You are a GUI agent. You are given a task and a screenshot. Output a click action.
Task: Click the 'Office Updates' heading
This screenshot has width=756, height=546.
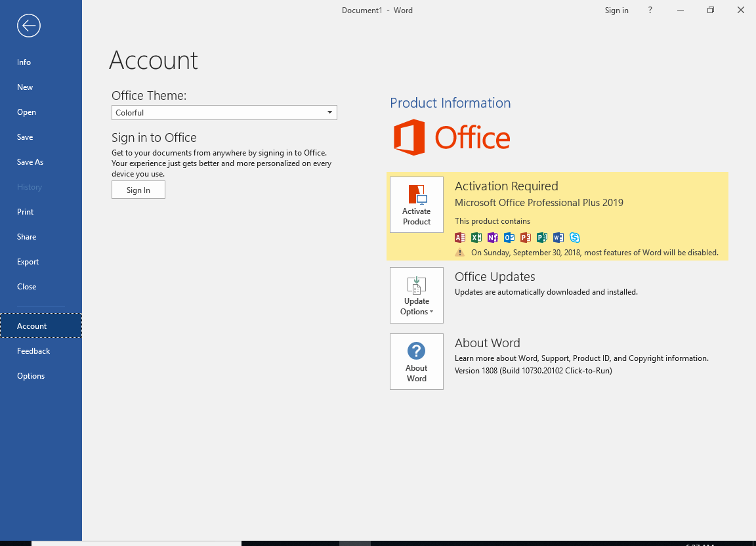495,277
